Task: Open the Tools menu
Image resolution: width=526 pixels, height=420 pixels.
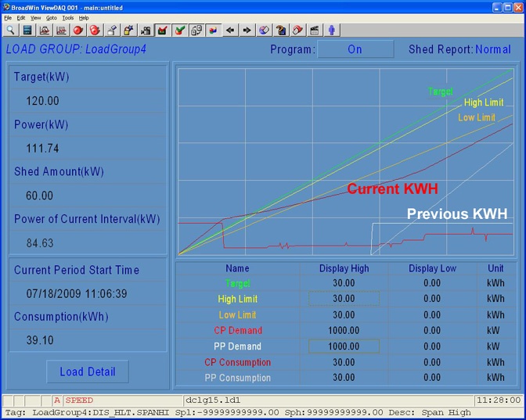Action: [x=68, y=17]
